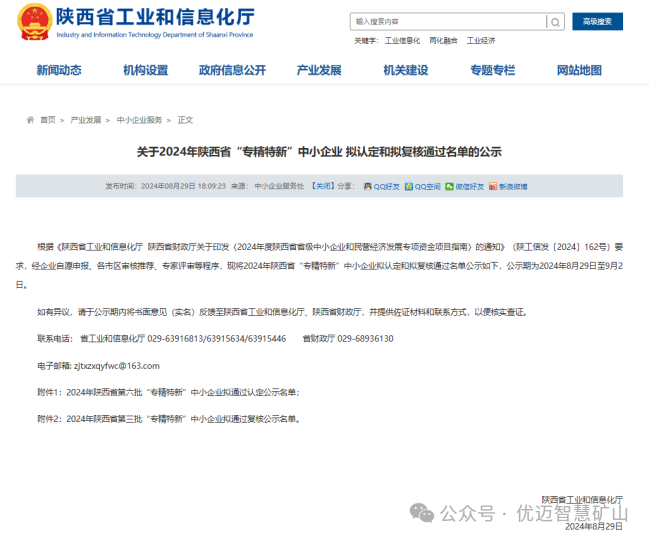Screen dimensions: 650x540
Task: Open the 机构设置 navigation menu
Action: click(x=146, y=70)
